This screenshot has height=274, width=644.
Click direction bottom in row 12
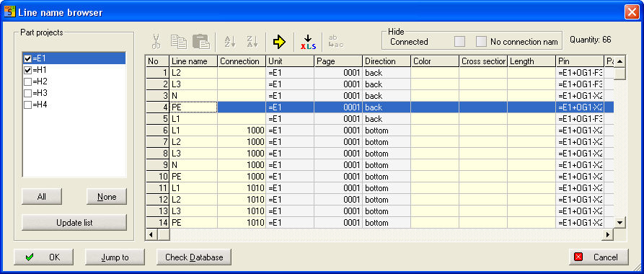click(387, 199)
